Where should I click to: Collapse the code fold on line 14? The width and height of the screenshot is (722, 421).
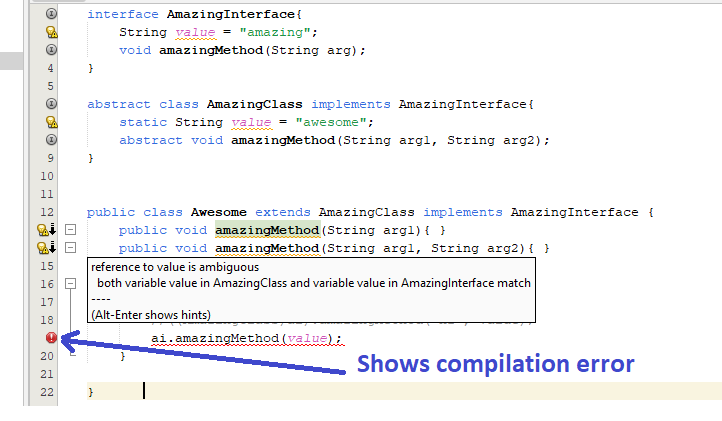(x=71, y=248)
